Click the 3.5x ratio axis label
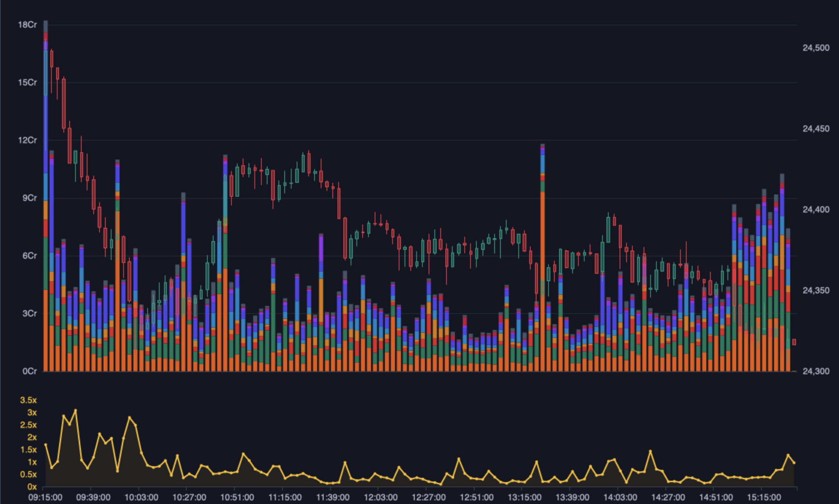 click(x=28, y=400)
